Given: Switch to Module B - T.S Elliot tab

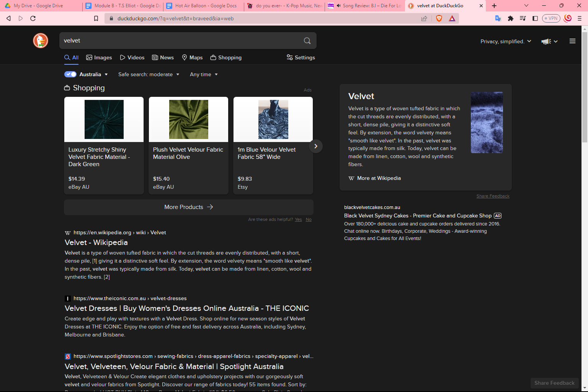Looking at the screenshot, I should 122,6.
